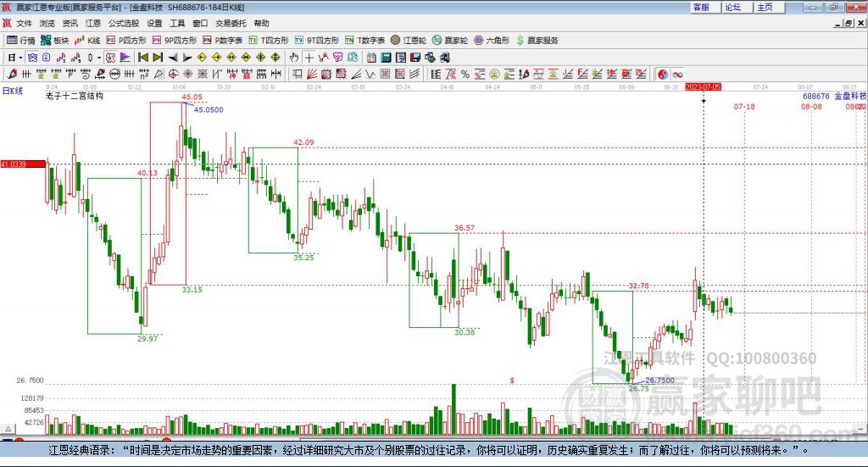This screenshot has height=467, width=868.
Task: Click the inner window restore button in menu bar
Action: [848, 23]
